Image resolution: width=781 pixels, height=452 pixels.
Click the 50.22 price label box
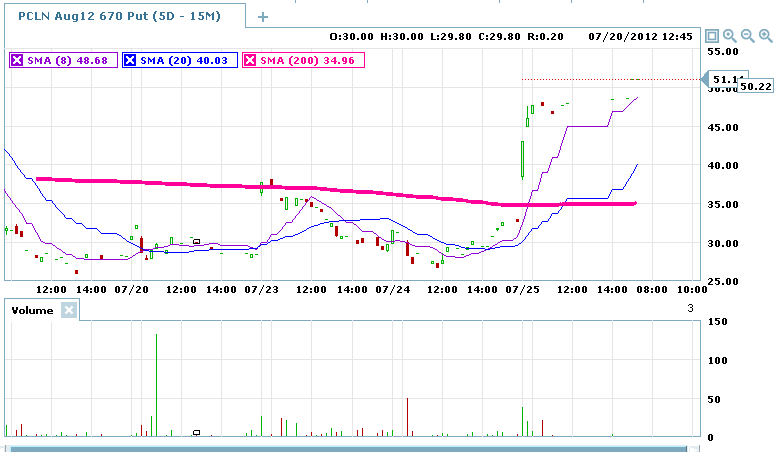click(x=756, y=86)
